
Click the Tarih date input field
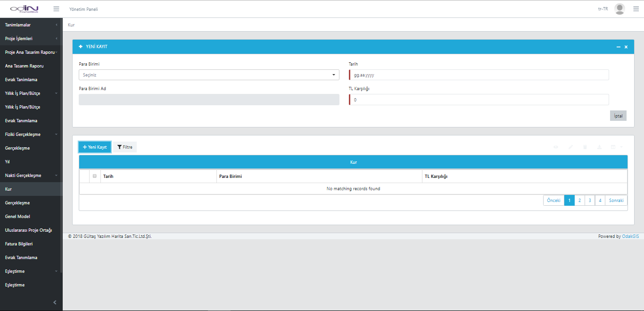479,75
